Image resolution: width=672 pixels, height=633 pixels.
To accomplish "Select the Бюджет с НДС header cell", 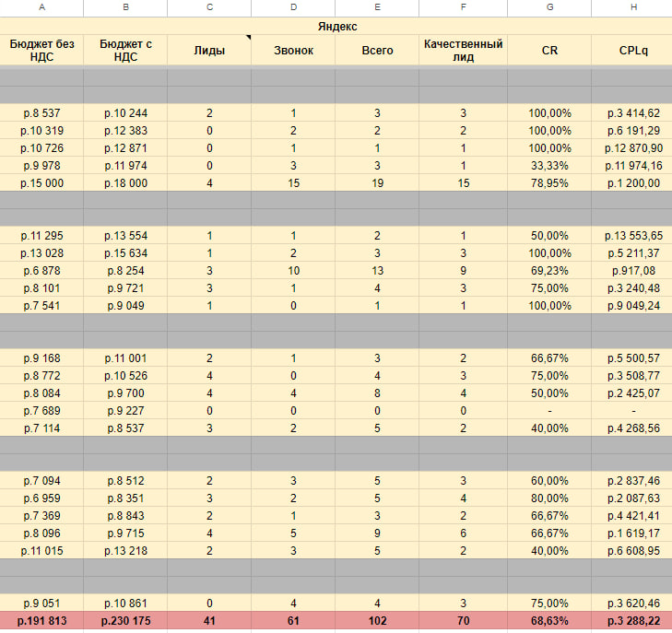I will click(125, 50).
